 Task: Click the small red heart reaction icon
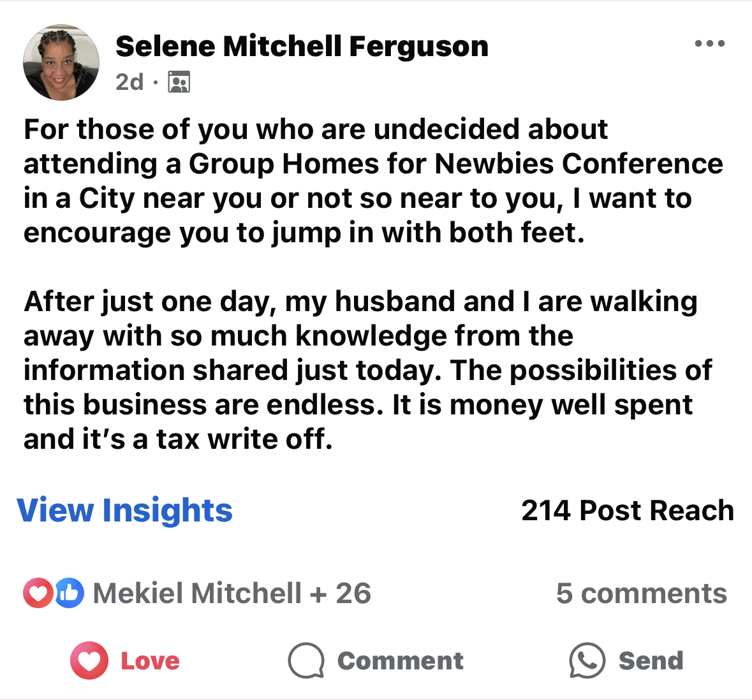38,594
